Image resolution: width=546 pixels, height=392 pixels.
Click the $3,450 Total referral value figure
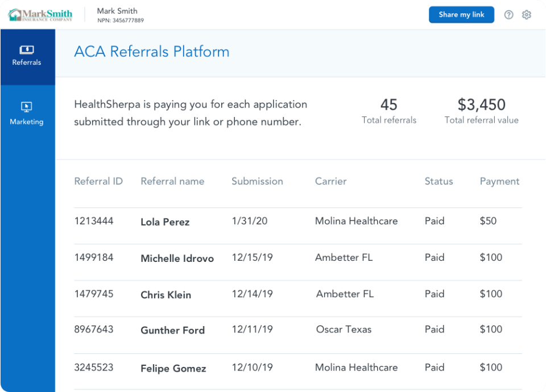pyautogui.click(x=482, y=110)
